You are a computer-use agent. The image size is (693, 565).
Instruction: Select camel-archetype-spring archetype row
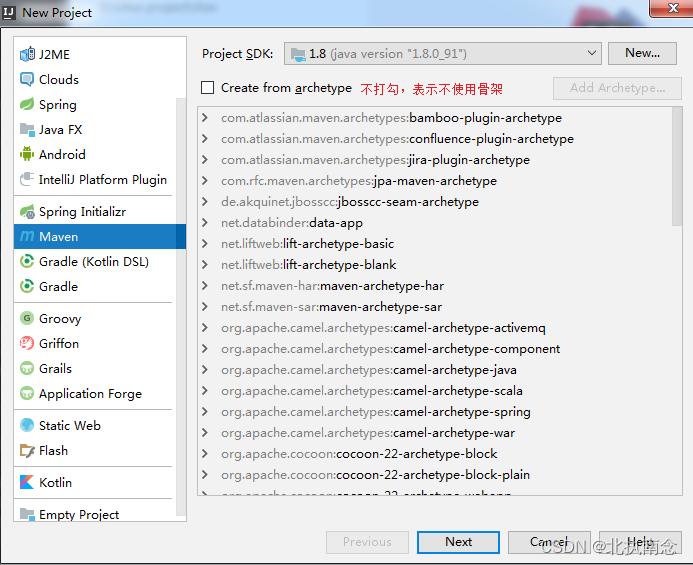[435, 412]
